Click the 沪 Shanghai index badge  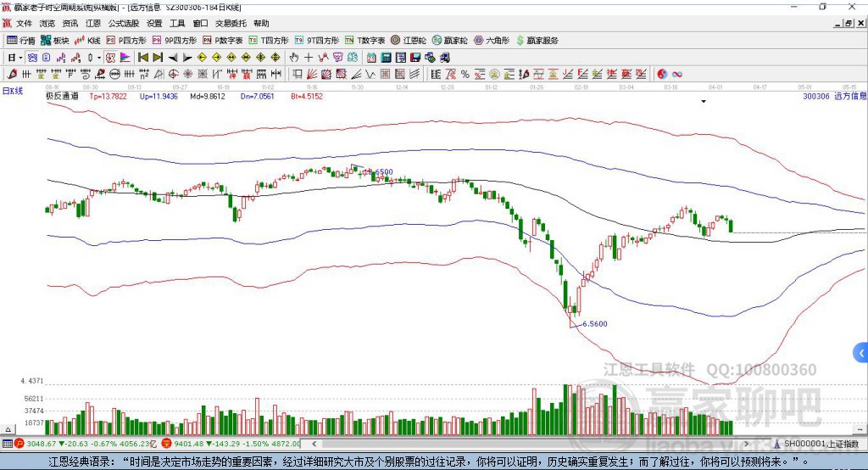click(x=19, y=444)
